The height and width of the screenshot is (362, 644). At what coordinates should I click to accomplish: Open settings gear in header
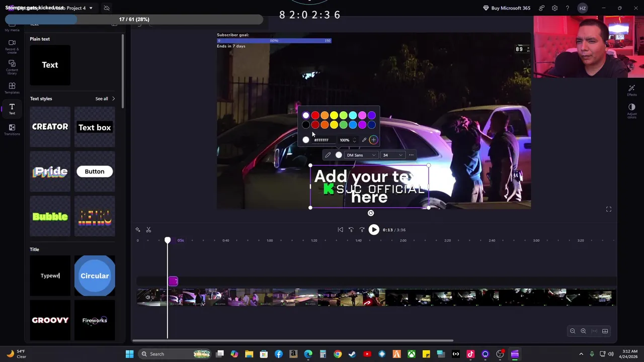(554, 8)
